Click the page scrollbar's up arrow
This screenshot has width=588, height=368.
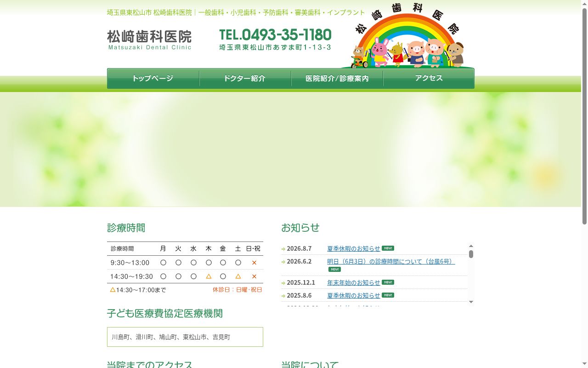point(585,4)
